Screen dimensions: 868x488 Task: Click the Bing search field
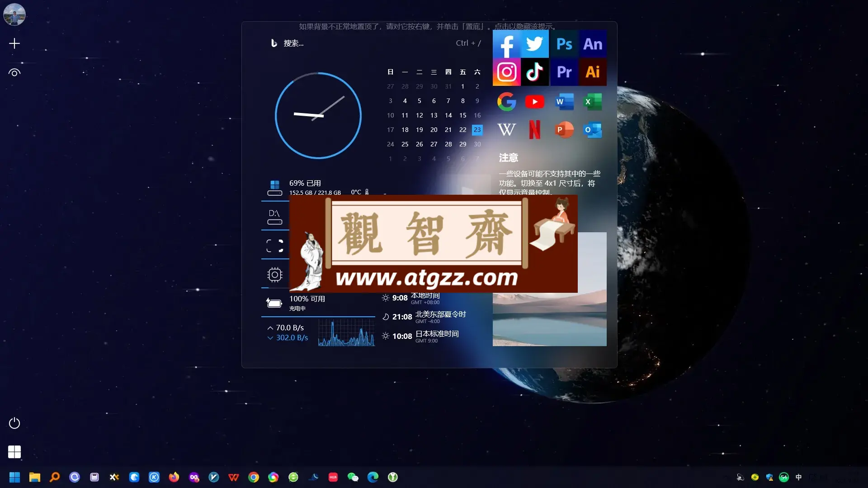click(x=375, y=43)
